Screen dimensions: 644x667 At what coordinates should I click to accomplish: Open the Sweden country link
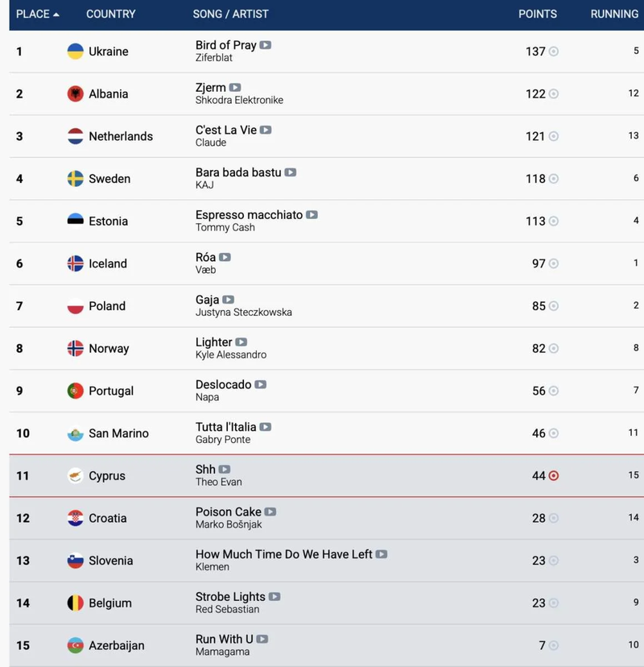[x=109, y=179]
